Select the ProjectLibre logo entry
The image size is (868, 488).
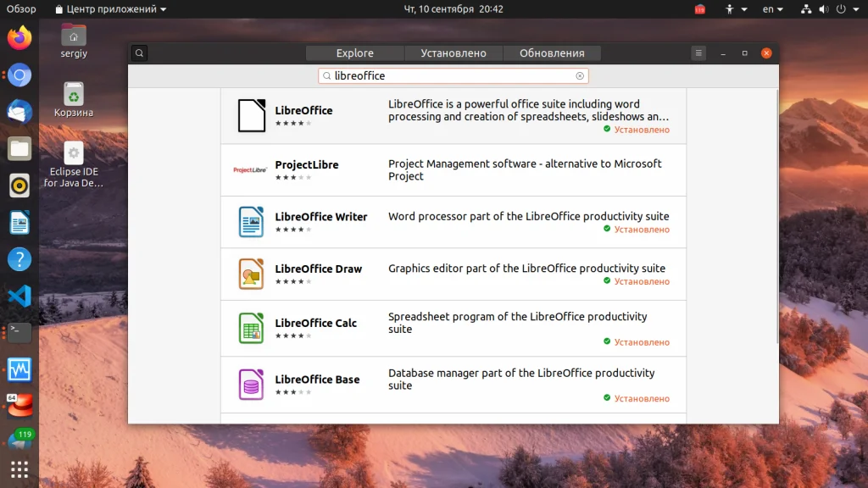[x=250, y=169]
